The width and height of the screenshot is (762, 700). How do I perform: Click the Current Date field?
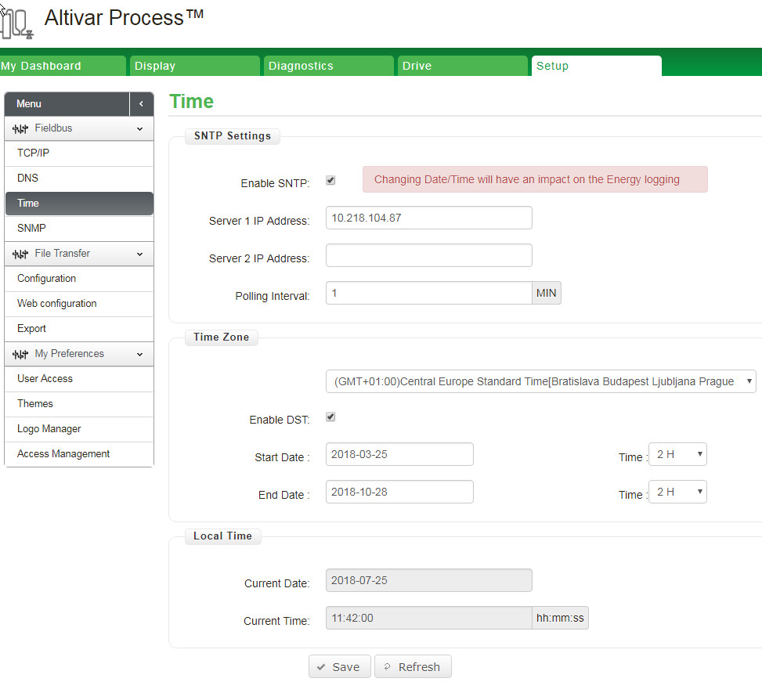pos(429,580)
